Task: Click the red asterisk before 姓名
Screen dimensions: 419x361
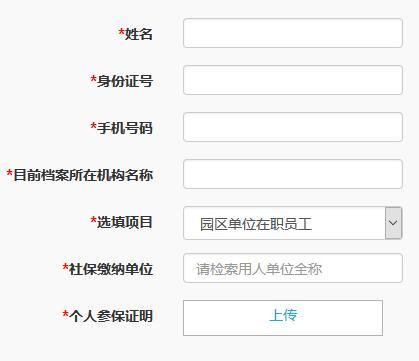Action: [x=121, y=32]
